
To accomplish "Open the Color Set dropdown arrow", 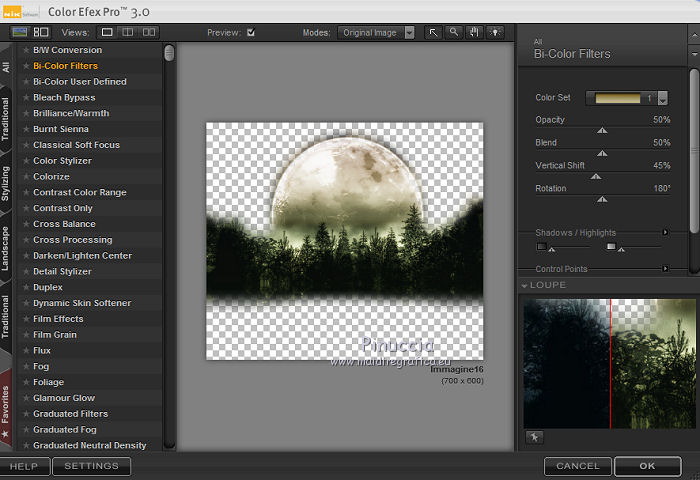I will (x=662, y=99).
